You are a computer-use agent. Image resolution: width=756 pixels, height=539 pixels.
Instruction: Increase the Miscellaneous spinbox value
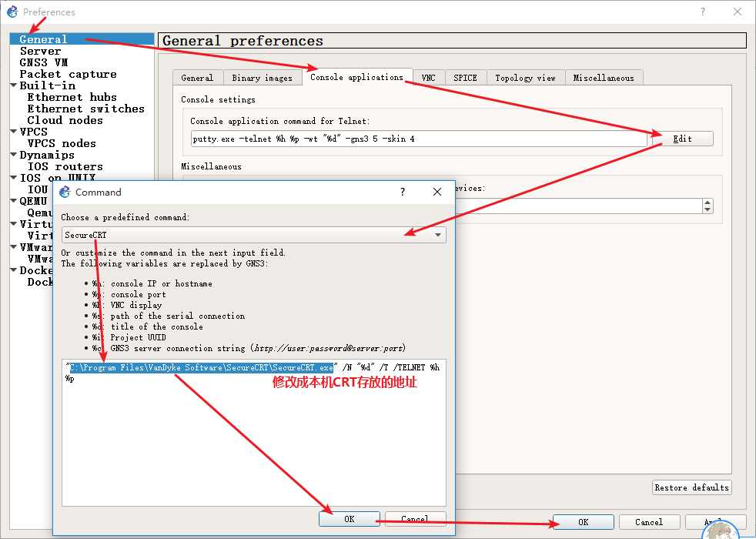coord(707,203)
